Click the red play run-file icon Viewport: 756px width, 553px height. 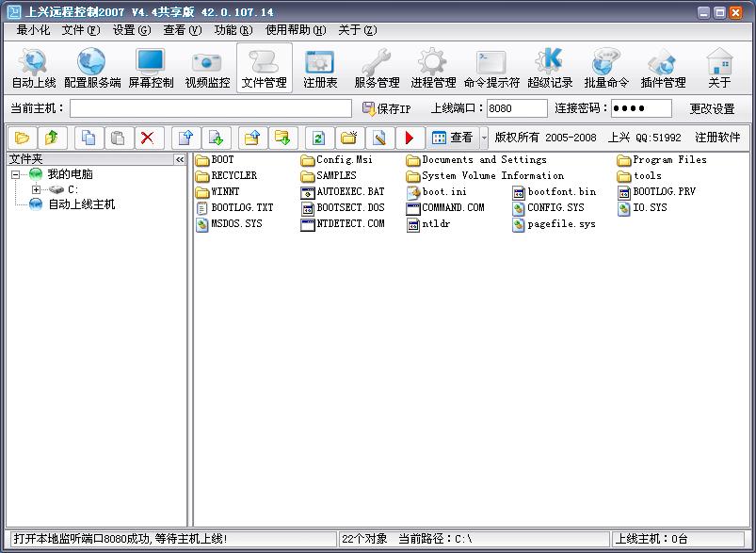(x=409, y=138)
